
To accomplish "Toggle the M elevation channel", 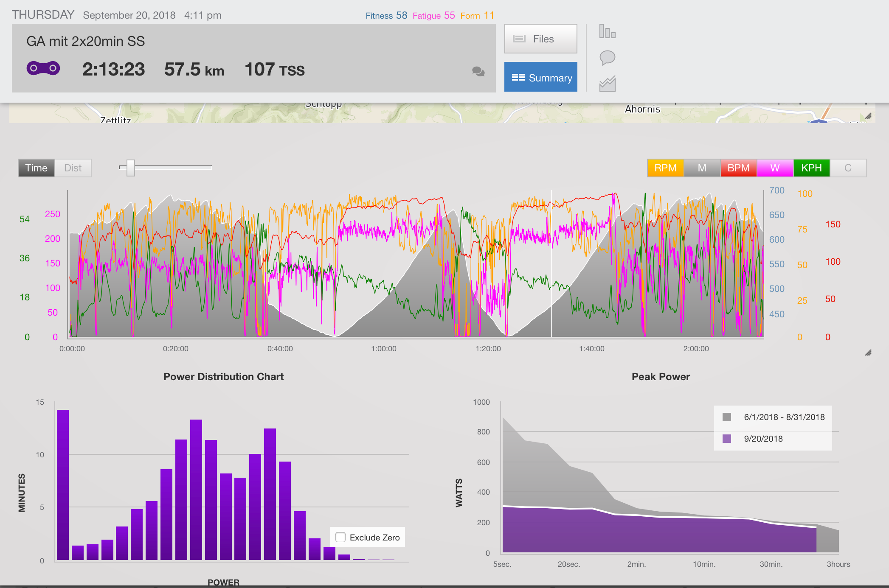I will 702,168.
